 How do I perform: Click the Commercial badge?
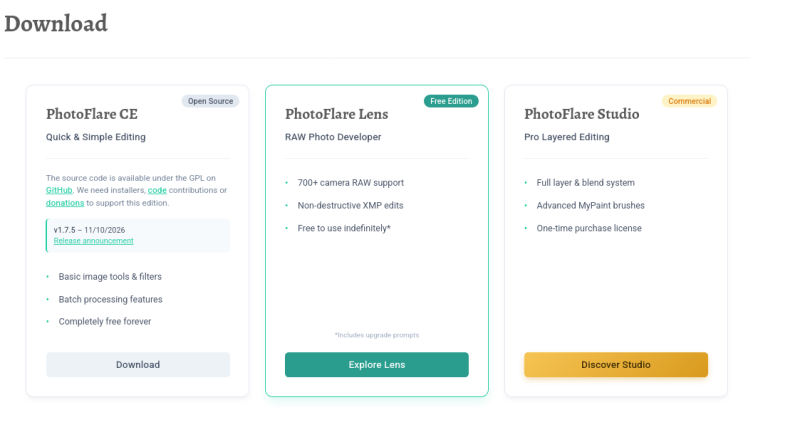pos(689,101)
